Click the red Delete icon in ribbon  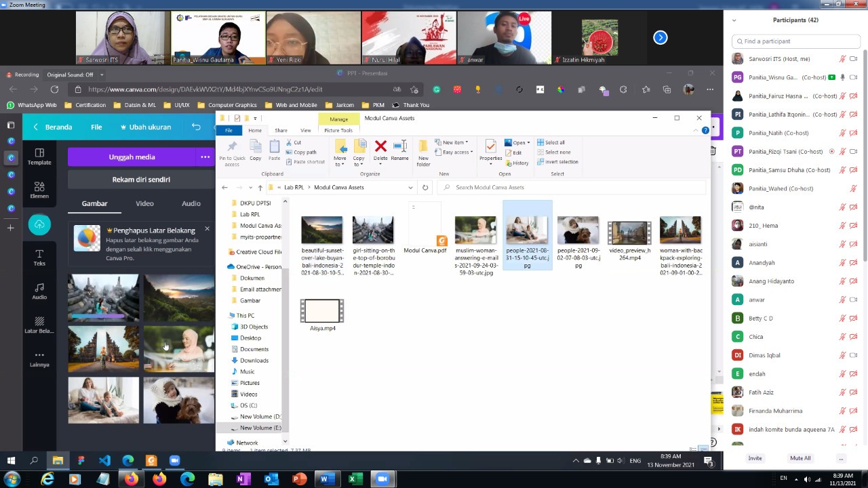click(380, 147)
